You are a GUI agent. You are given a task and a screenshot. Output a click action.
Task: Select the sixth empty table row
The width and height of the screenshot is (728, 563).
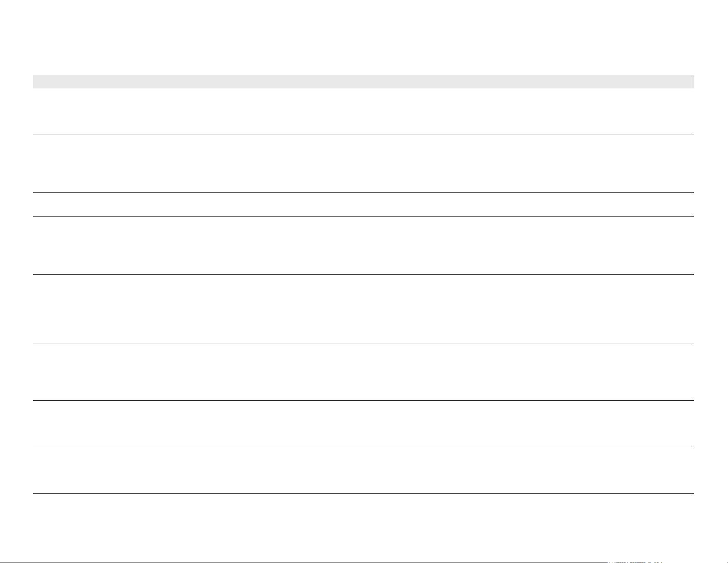point(363,372)
